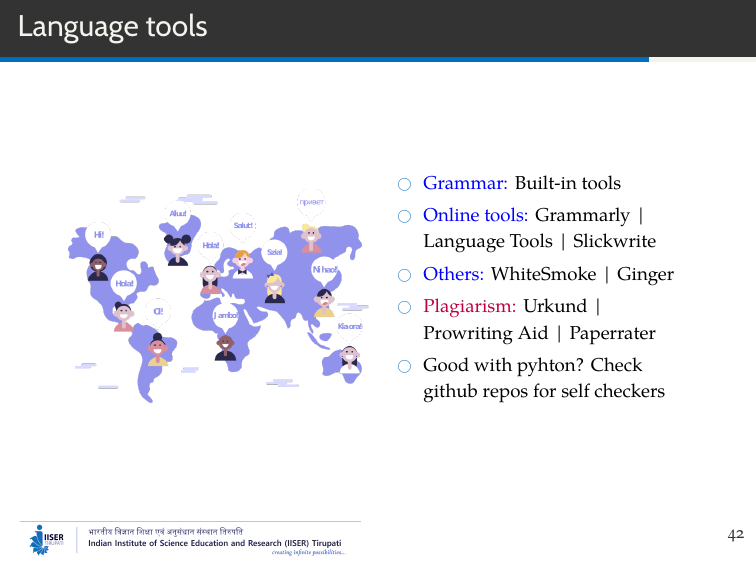
Task: Click the 'Salut!' speech bubble
Action: coord(243,226)
